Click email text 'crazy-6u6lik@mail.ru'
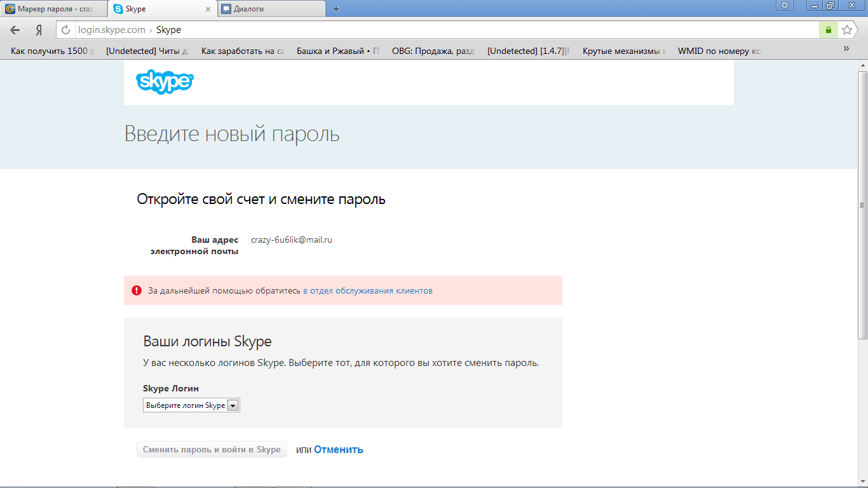868x488 pixels. coord(292,240)
